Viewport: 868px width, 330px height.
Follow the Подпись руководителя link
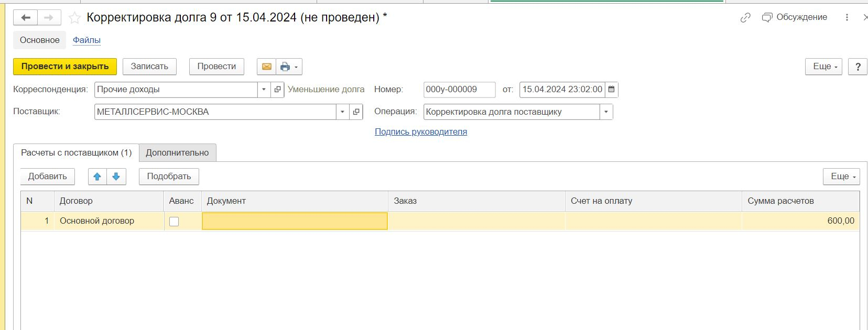pyautogui.click(x=420, y=132)
